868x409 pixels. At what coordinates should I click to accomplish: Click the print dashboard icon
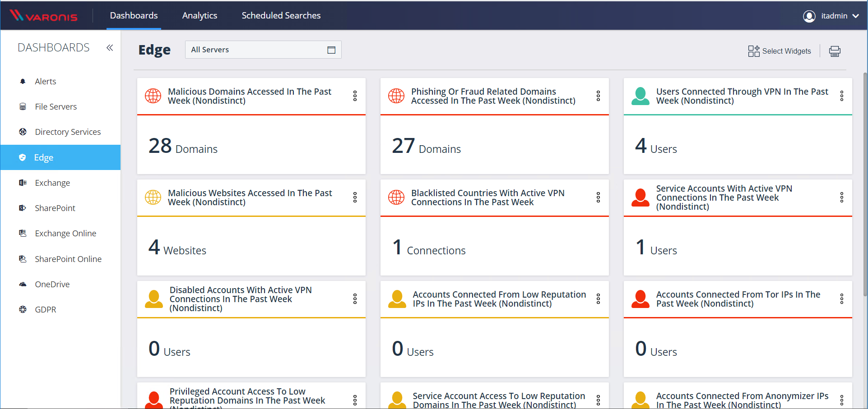pyautogui.click(x=835, y=51)
